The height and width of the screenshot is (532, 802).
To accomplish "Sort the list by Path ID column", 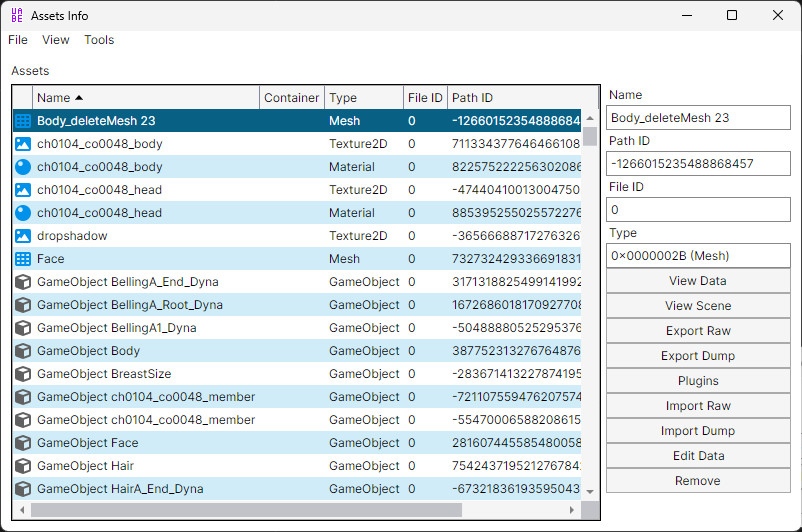I will click(514, 98).
